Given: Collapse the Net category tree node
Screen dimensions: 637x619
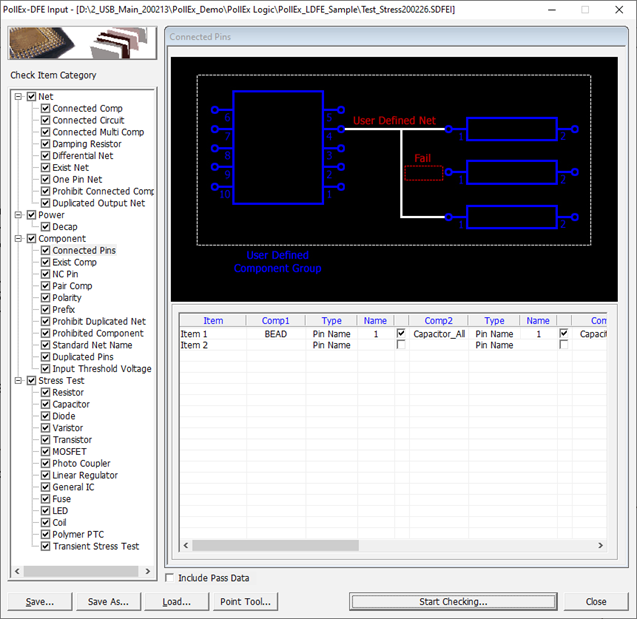Looking at the screenshot, I should tap(18, 97).
